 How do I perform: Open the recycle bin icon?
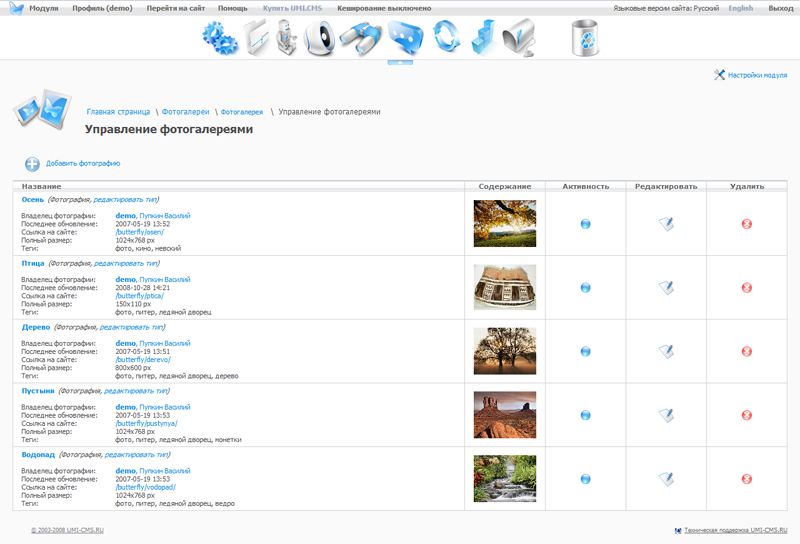pyautogui.click(x=585, y=38)
